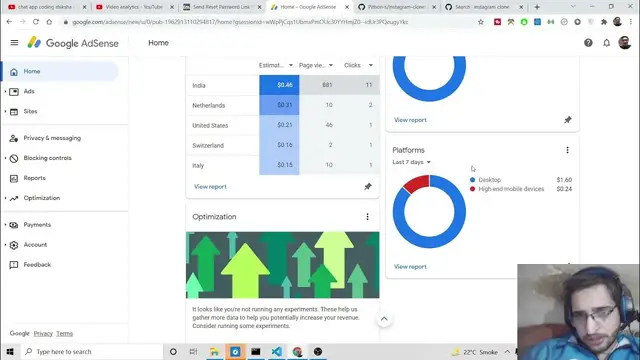Image resolution: width=640 pixels, height=360 pixels.
Task: Click the Windows taskbar search box
Action: tap(92, 351)
